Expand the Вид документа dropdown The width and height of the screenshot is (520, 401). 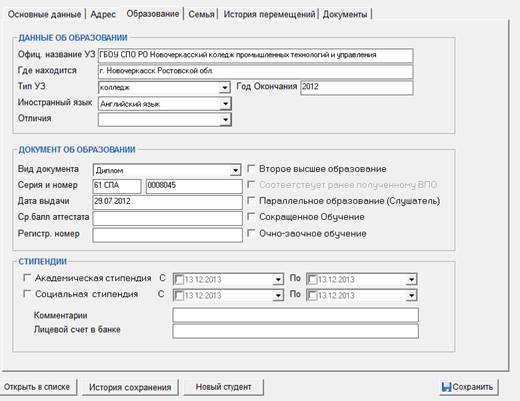[x=235, y=170]
